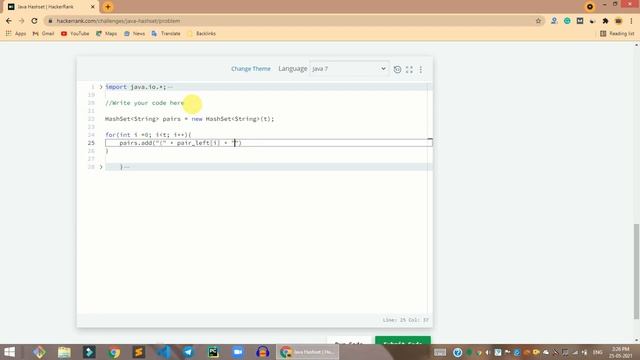The height and width of the screenshot is (360, 640).
Task: Click the taskbar clock showing 3:26 PM
Action: coord(620,352)
